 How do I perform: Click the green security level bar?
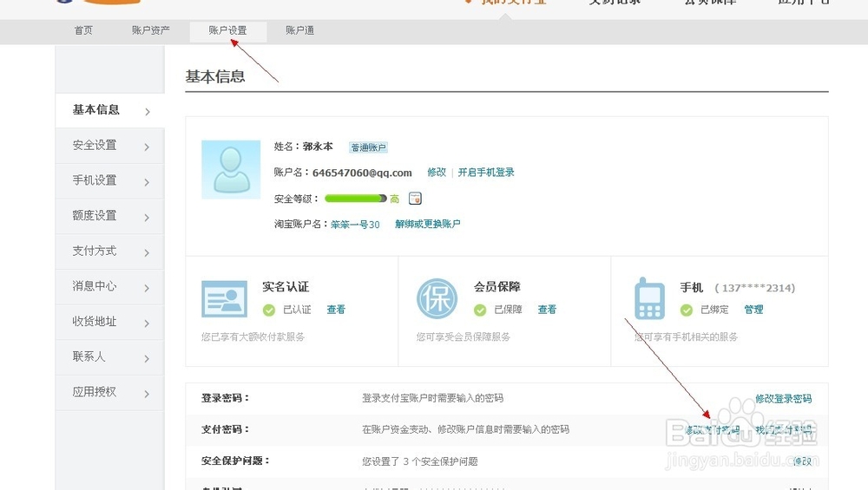(x=355, y=199)
